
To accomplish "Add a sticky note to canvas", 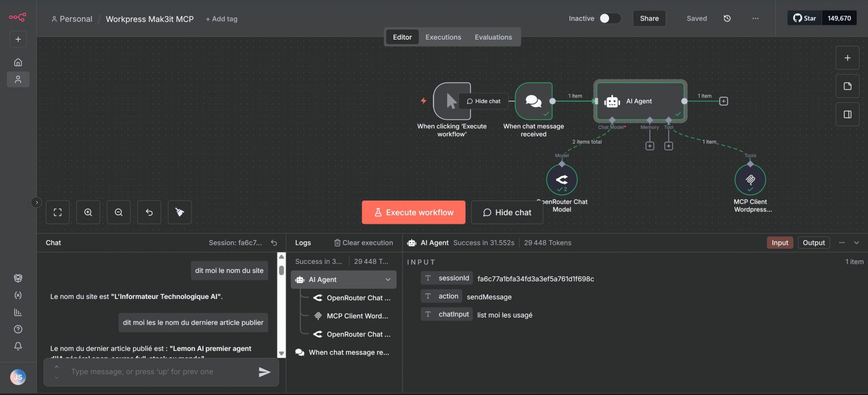I will (847, 86).
